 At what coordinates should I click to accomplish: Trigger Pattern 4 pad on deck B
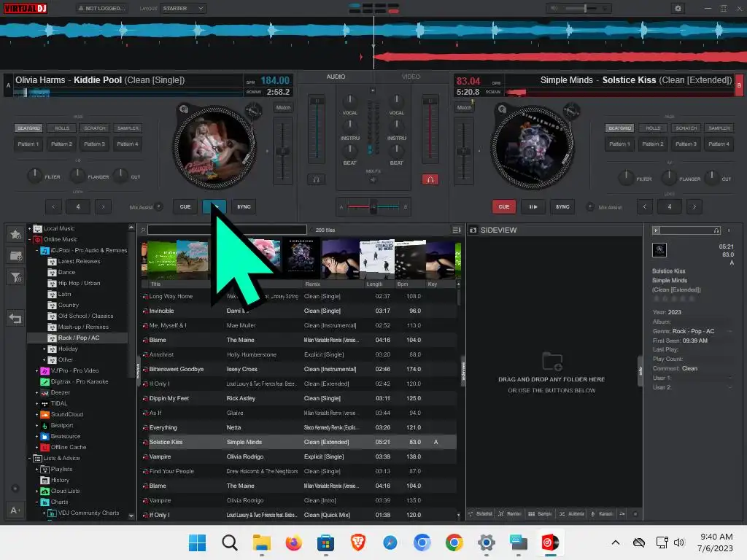[x=719, y=144]
